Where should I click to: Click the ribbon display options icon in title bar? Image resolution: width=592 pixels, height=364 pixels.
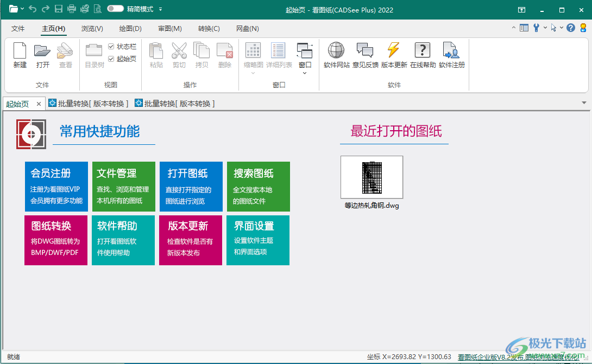click(522, 10)
